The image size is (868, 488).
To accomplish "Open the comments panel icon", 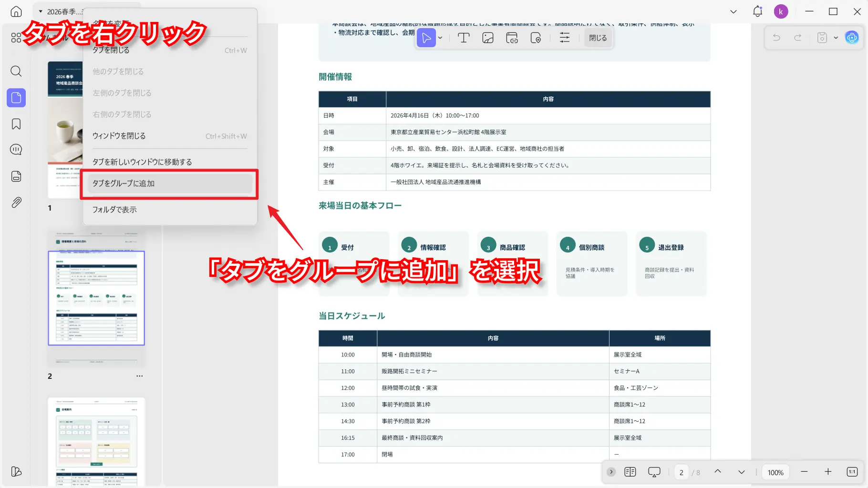I will pyautogui.click(x=16, y=150).
